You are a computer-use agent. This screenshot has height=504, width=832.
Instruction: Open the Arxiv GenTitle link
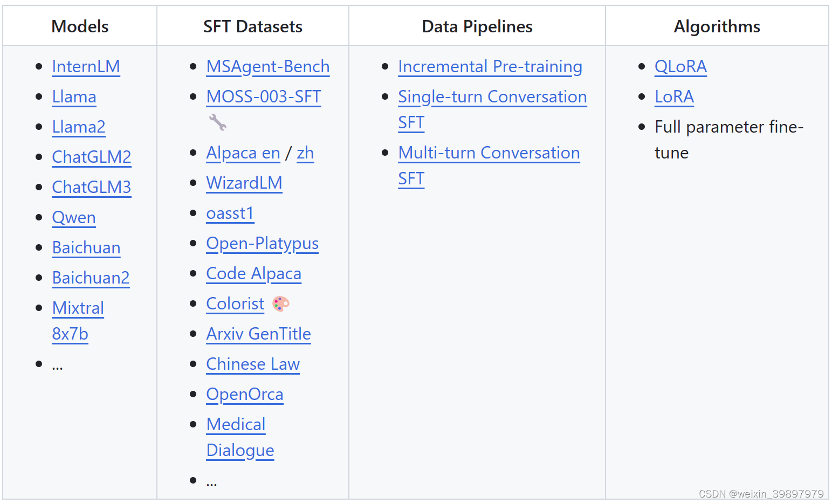258,334
